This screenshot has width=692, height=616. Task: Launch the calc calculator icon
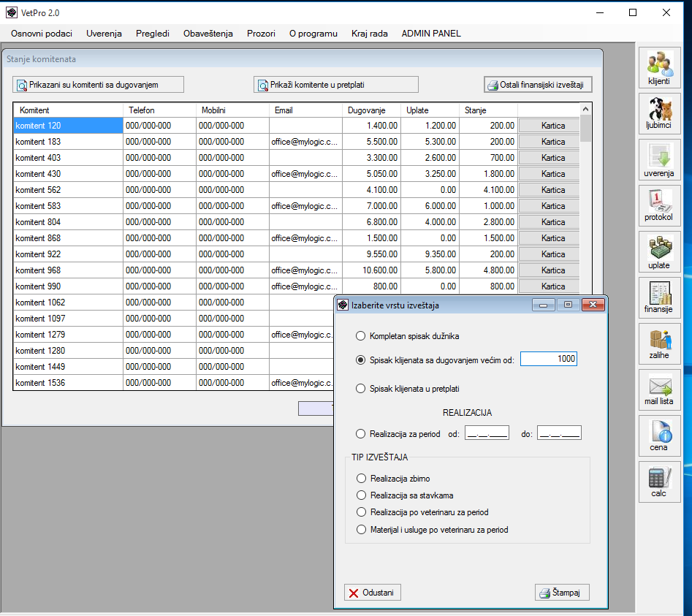click(x=658, y=482)
